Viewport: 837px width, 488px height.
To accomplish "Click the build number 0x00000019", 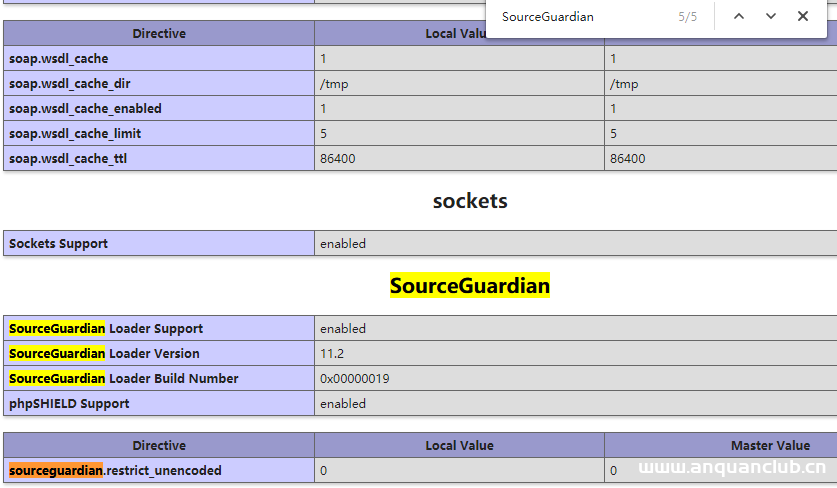I will 354,379.
